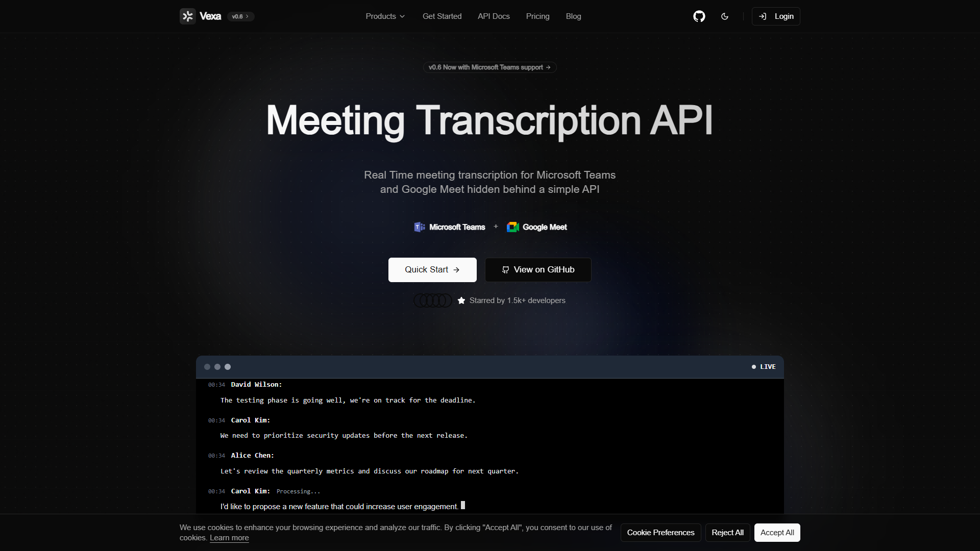
Task: Expand the Products dropdown menu
Action: point(385,16)
